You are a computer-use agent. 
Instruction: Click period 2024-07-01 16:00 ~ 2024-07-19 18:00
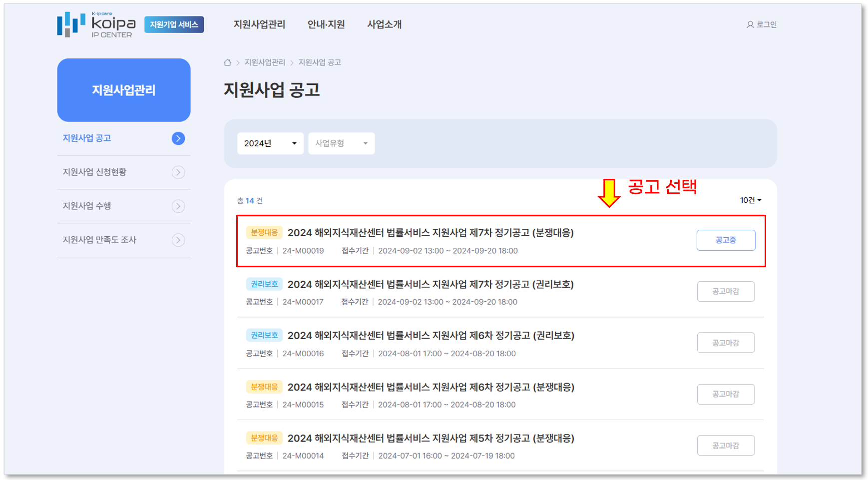pyautogui.click(x=446, y=456)
